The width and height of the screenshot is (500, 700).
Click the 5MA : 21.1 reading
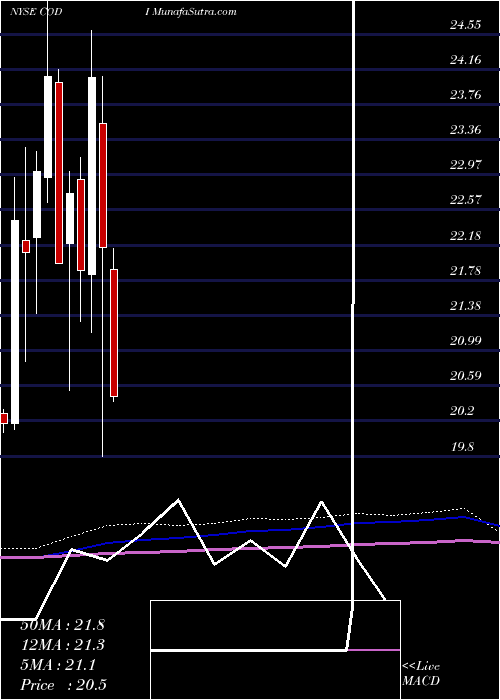[58, 666]
